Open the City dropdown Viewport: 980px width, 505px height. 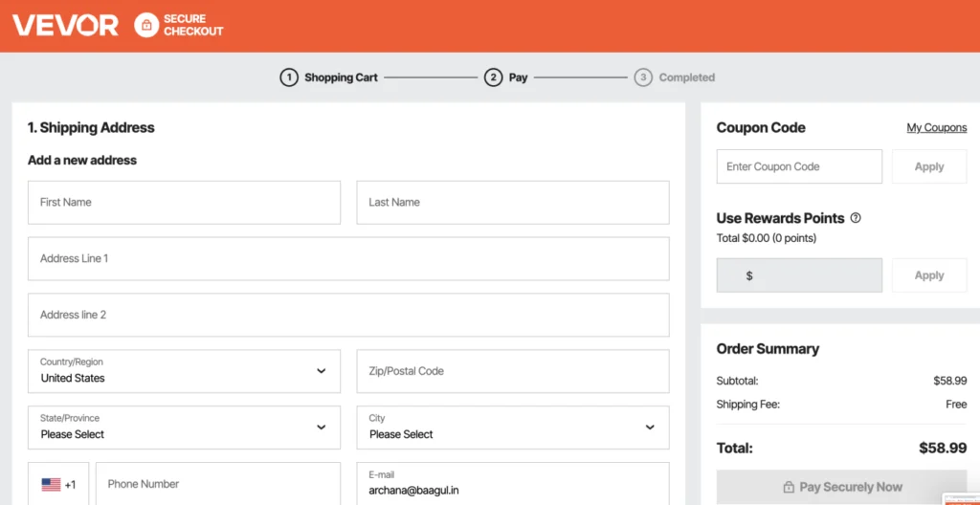click(513, 428)
